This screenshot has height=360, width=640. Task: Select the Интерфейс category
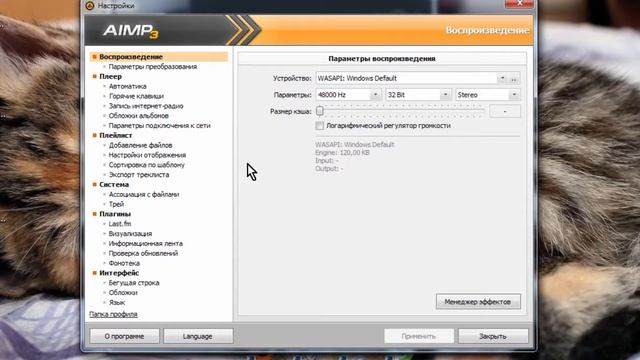119,273
